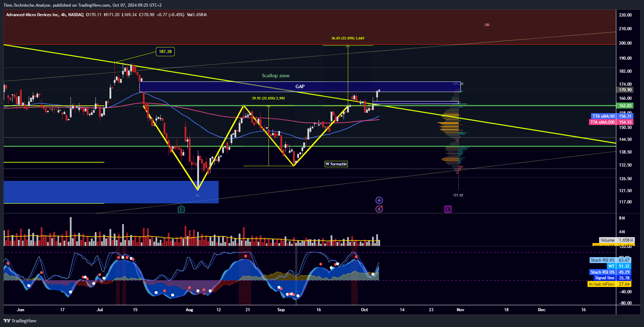Click the 8M volume axis label
The image size is (644, 327).
[x=622, y=218]
